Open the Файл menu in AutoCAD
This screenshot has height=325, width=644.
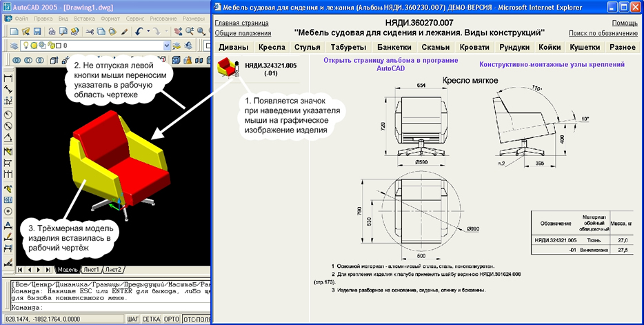tap(21, 19)
